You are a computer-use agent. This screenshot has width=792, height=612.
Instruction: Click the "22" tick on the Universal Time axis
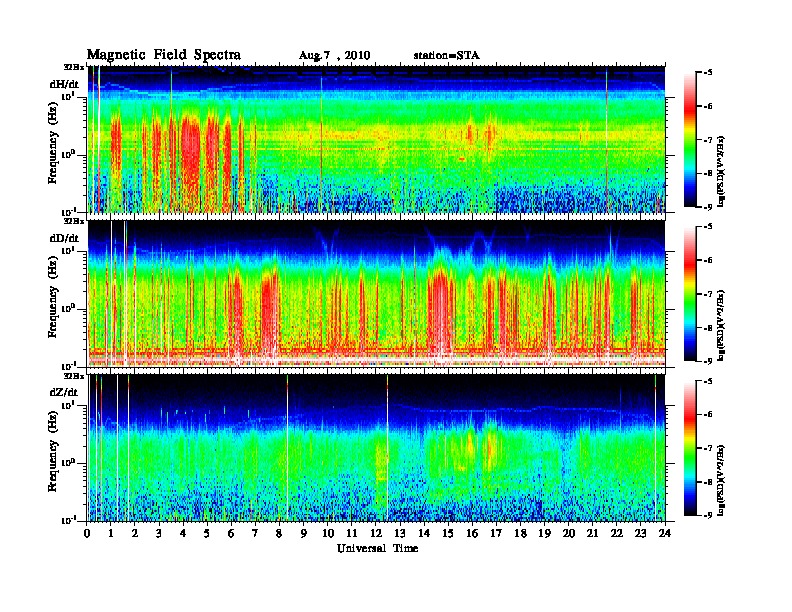(617, 534)
